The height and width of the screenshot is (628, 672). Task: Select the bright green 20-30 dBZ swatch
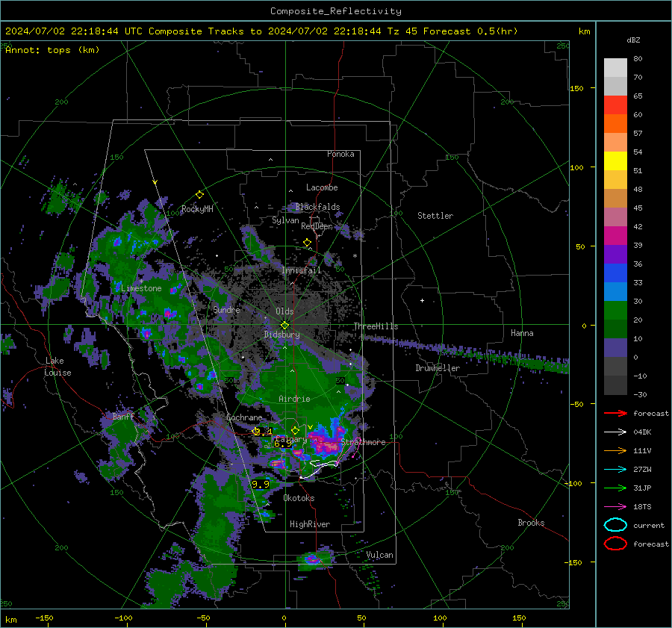coord(615,311)
